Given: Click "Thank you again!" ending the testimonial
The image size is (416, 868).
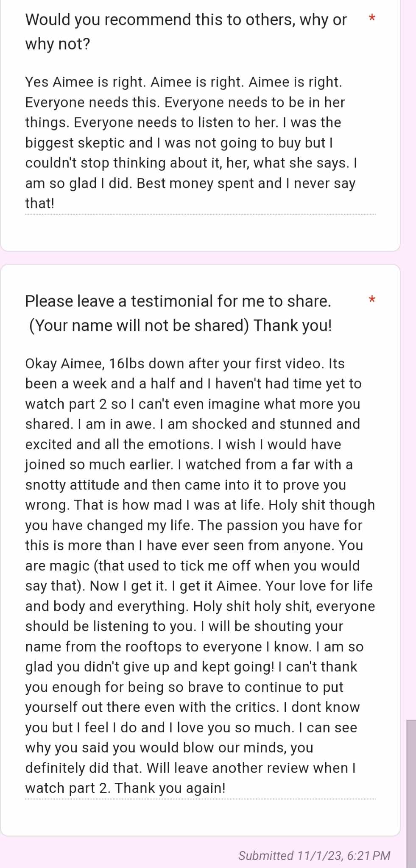Looking at the screenshot, I should [170, 788].
